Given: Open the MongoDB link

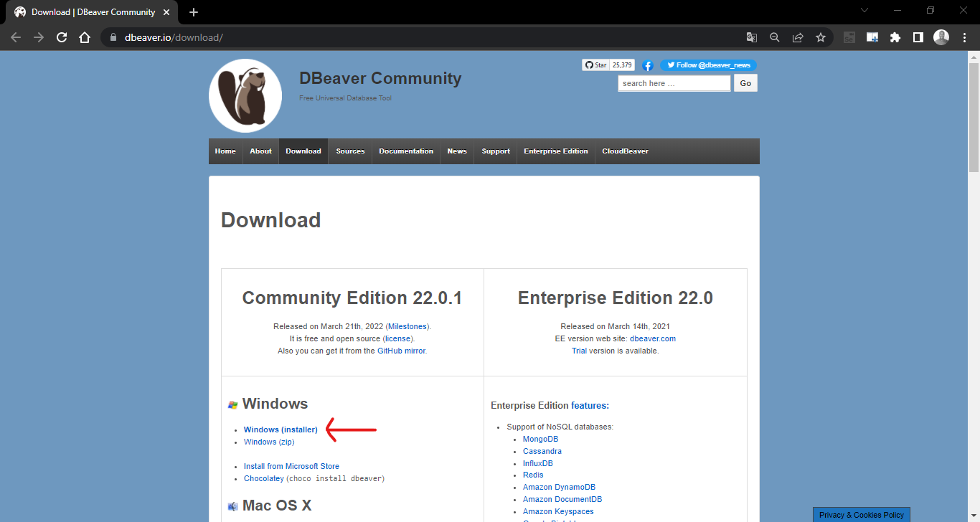Looking at the screenshot, I should (540, 439).
